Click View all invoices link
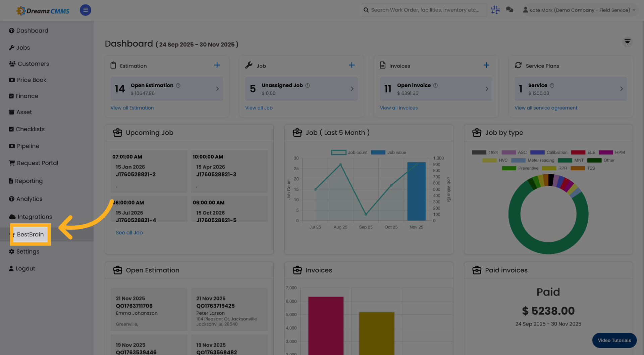The height and width of the screenshot is (355, 644). 399,108
